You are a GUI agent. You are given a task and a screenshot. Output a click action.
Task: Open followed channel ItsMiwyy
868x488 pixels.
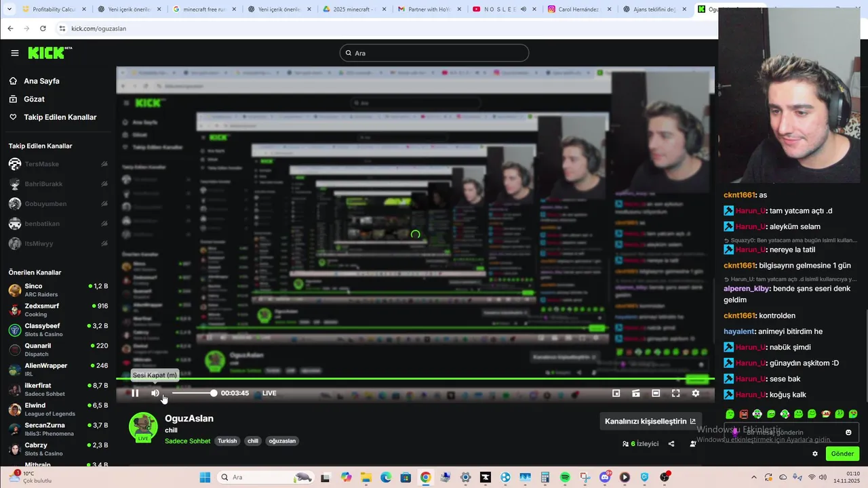point(58,243)
